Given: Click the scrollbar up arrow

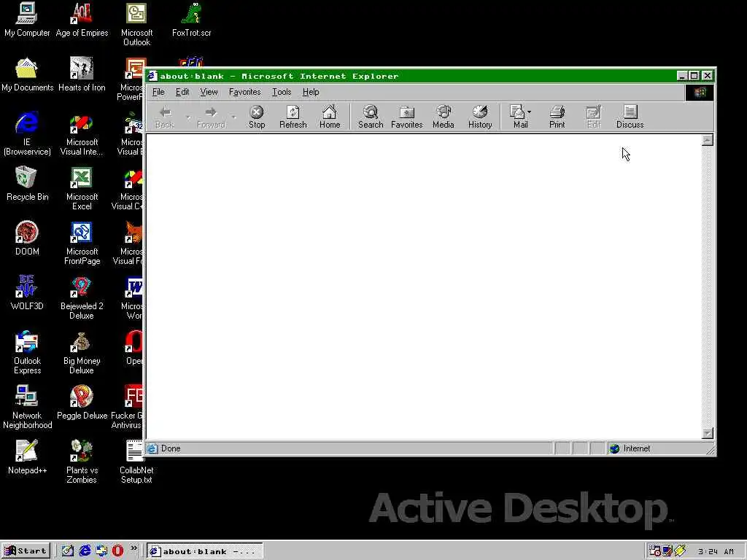Looking at the screenshot, I should point(708,140).
